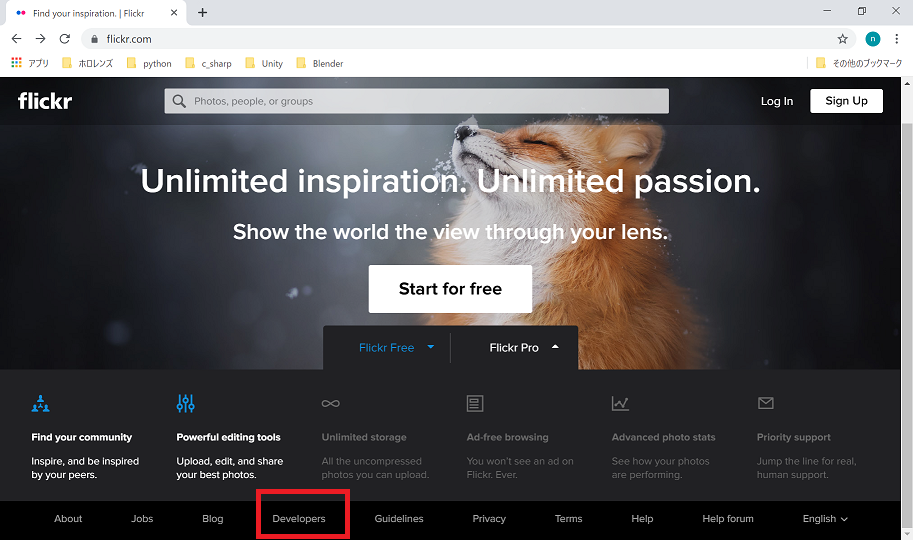
Task: Click the Find your community icon
Action: (x=40, y=403)
